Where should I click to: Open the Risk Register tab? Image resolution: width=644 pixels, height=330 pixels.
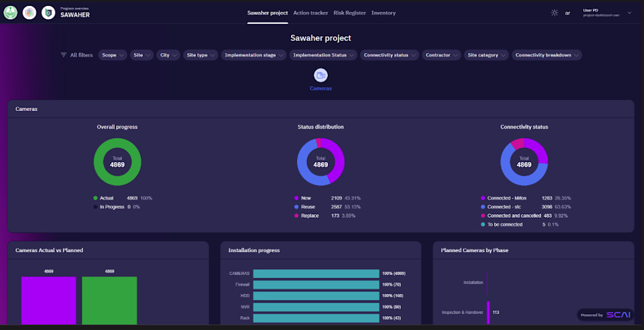350,13
